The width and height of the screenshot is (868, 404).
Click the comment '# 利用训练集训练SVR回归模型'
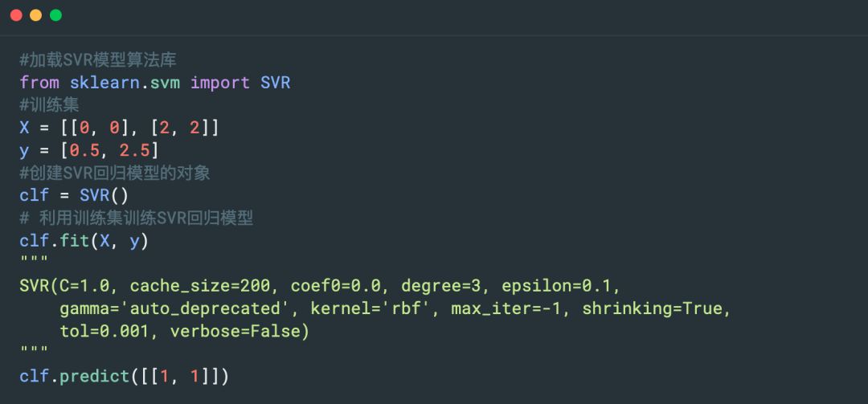[x=137, y=218]
